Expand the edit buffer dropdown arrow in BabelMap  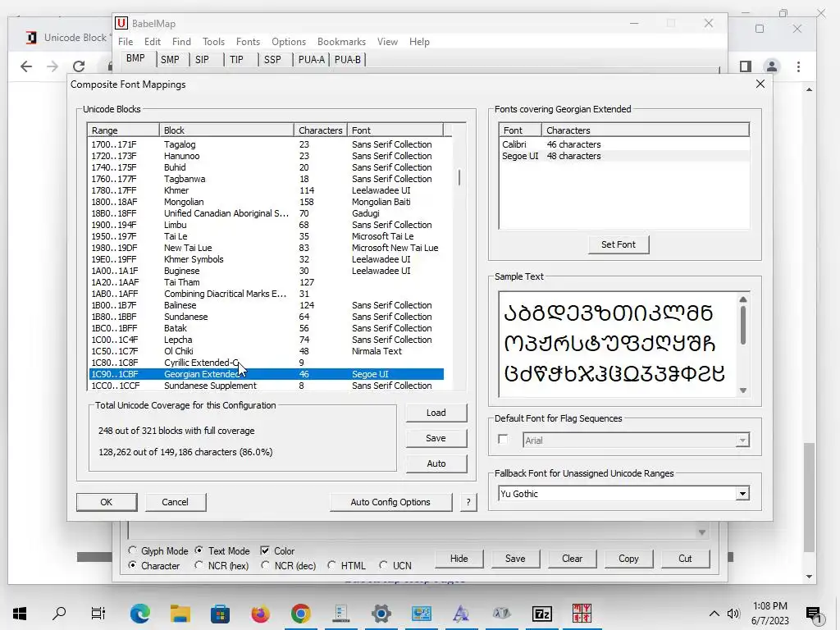point(701,532)
